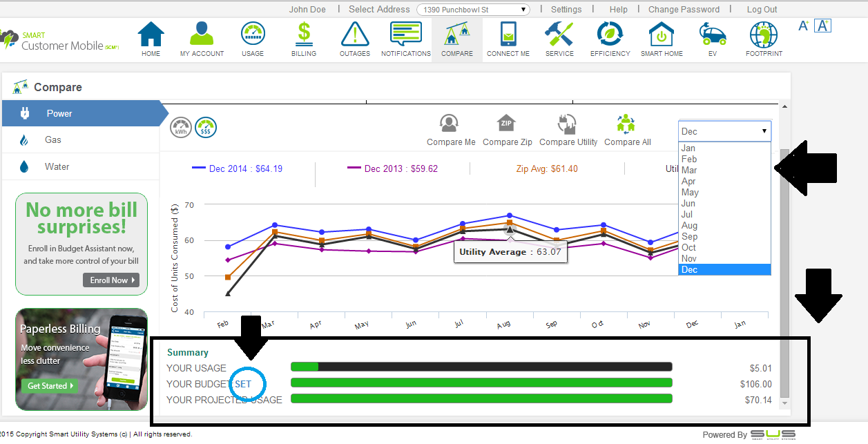Select the Water tab in sidebar
This screenshot has height=444, width=868.
[x=57, y=167]
